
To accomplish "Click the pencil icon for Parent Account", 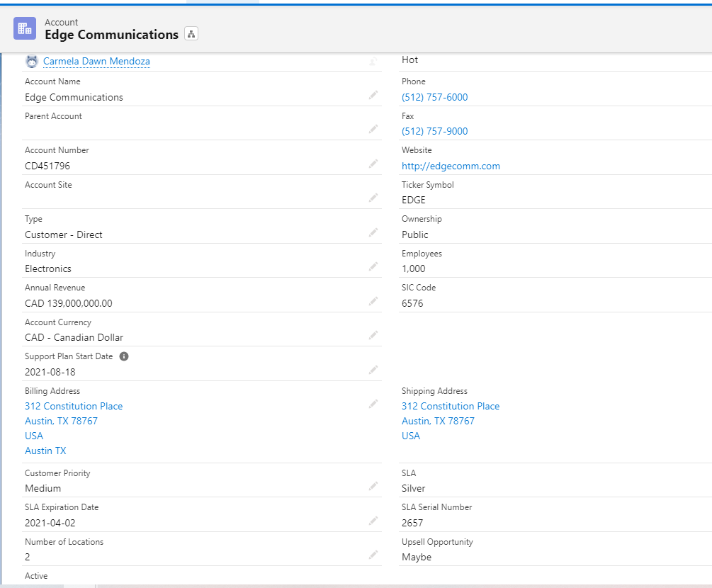I will tap(373, 129).
